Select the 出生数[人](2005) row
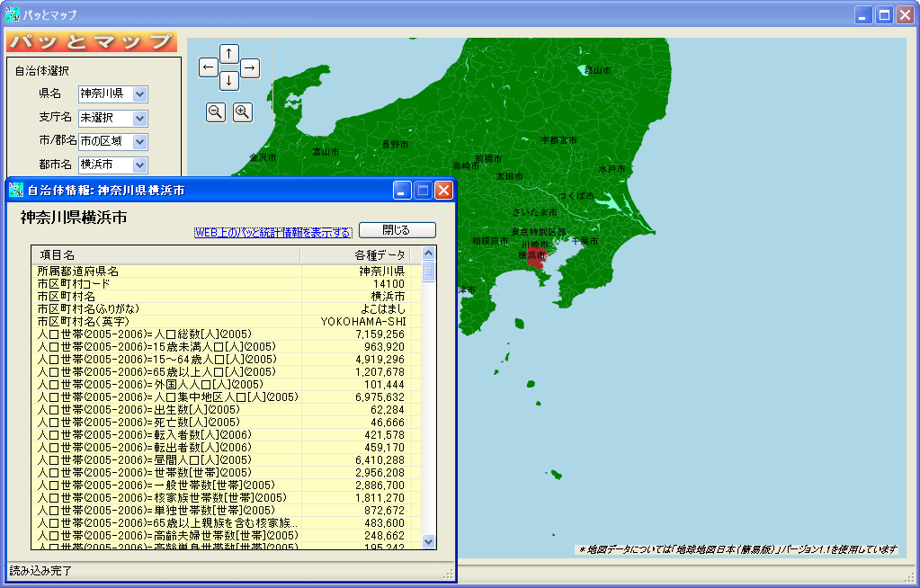920x588 pixels. 227,410
